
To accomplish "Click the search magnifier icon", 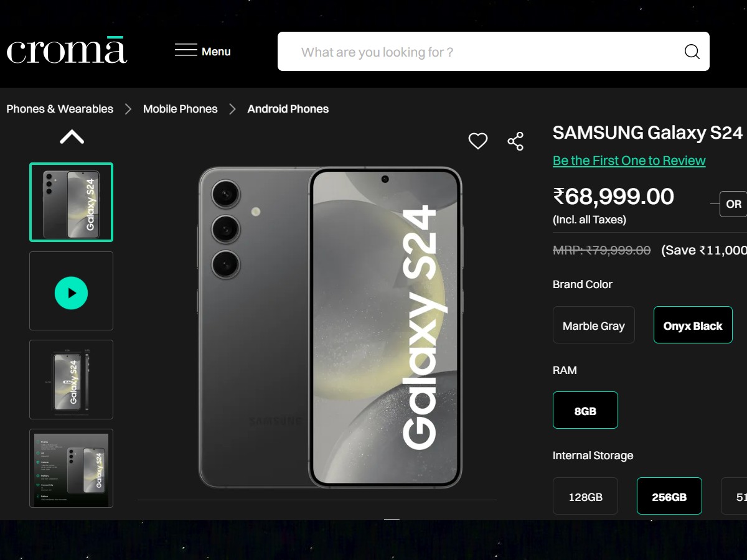I will (692, 52).
